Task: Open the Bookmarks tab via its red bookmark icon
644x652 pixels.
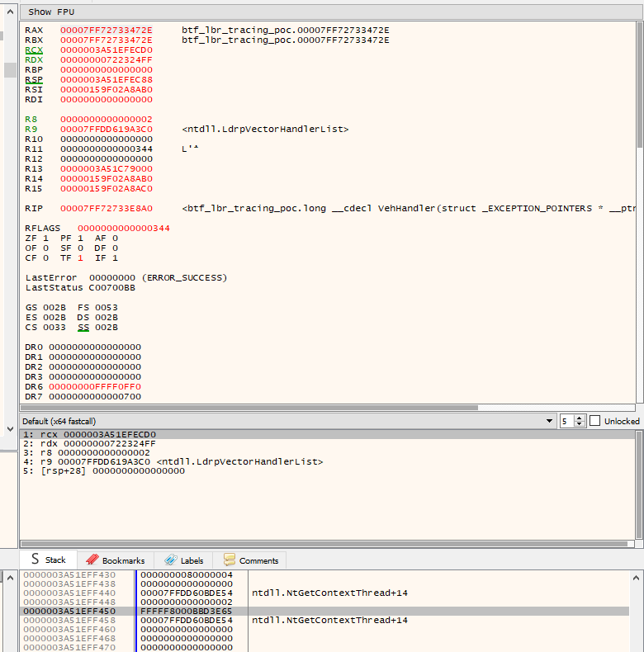Action: coord(92,560)
